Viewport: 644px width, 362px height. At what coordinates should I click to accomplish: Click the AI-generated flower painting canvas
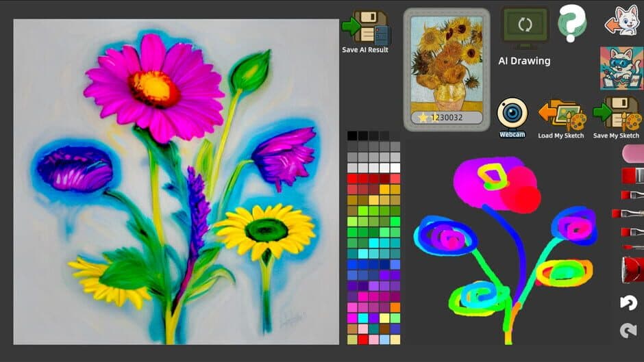176,181
